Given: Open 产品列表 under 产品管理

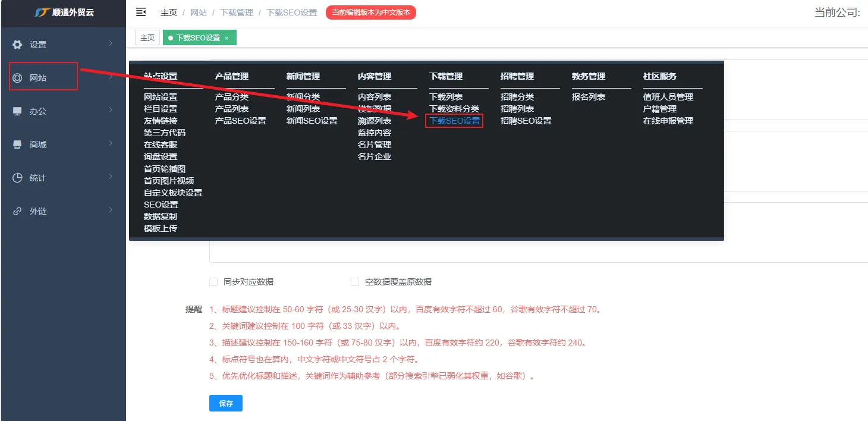Looking at the screenshot, I should 232,109.
